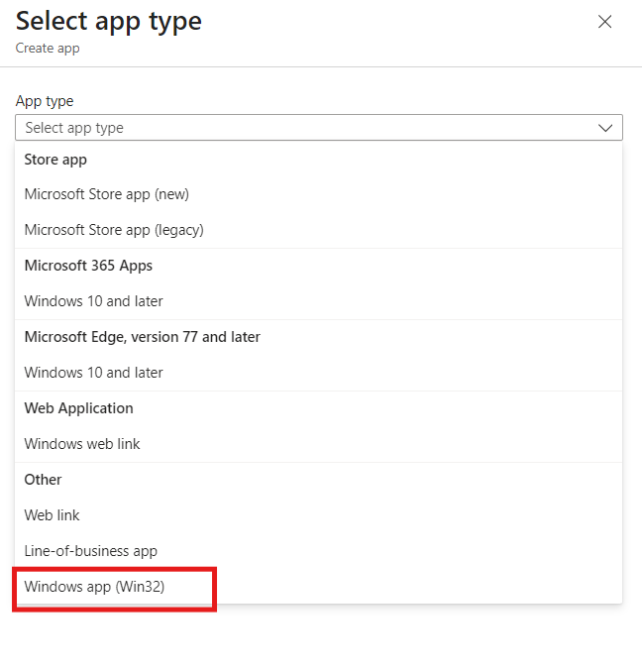Select Microsoft Store app (legacy) option
Viewport: 642px width, 672px height.
click(114, 230)
